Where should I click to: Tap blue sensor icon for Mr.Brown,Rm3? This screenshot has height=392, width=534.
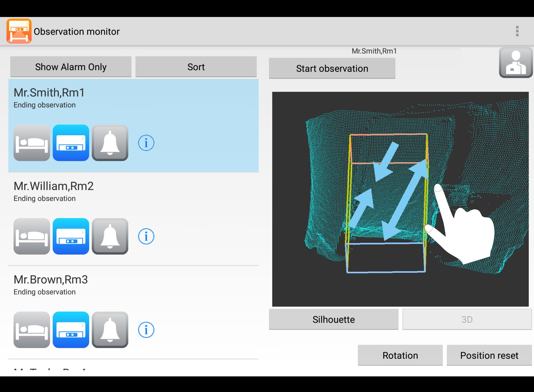[x=71, y=330]
